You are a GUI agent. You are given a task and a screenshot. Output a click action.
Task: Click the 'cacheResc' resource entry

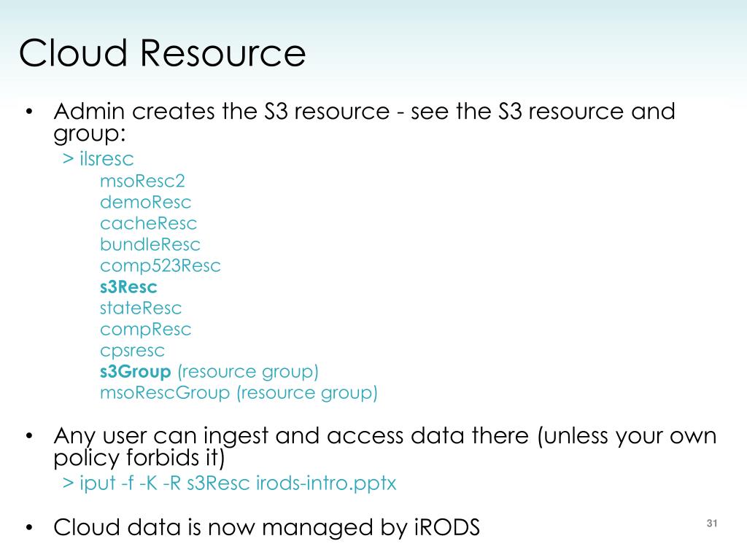(148, 223)
